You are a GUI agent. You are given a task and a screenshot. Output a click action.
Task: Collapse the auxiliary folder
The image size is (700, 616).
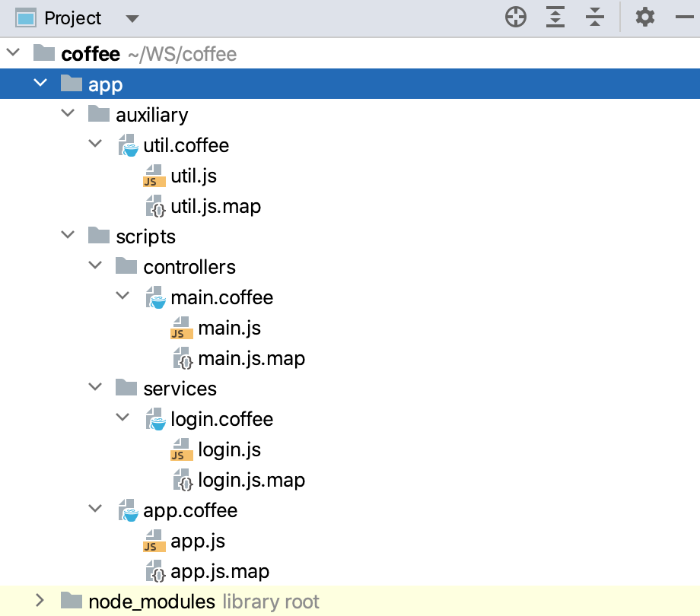pos(68,113)
